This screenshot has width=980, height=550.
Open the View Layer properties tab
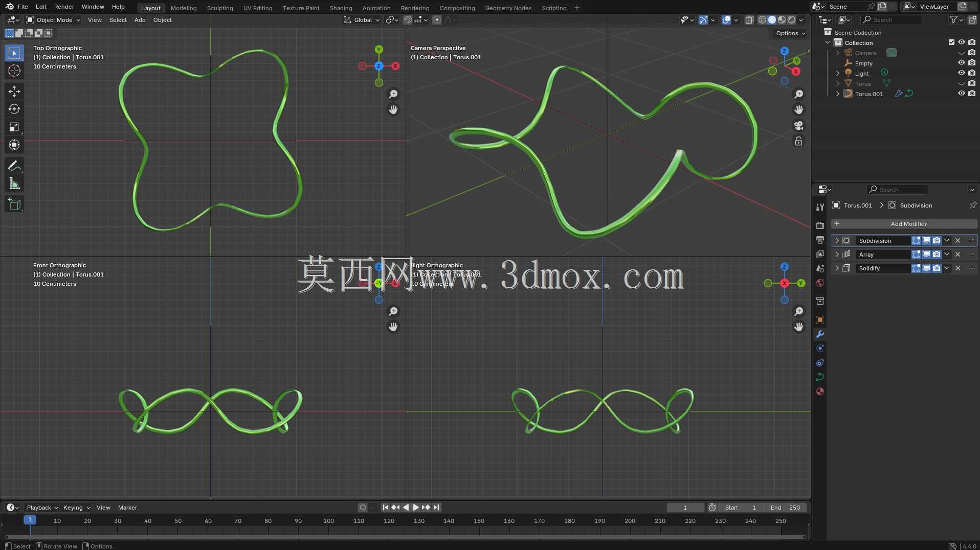pyautogui.click(x=820, y=254)
